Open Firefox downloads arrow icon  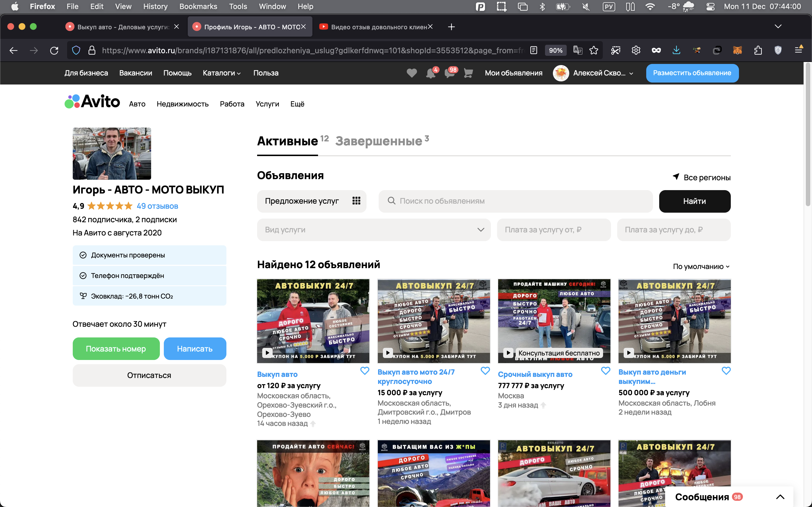(676, 51)
